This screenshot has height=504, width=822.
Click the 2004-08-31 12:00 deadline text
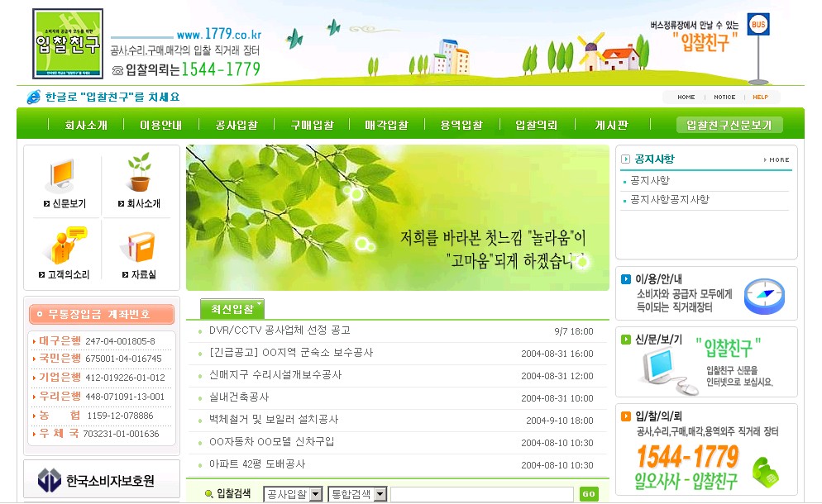[x=557, y=376]
